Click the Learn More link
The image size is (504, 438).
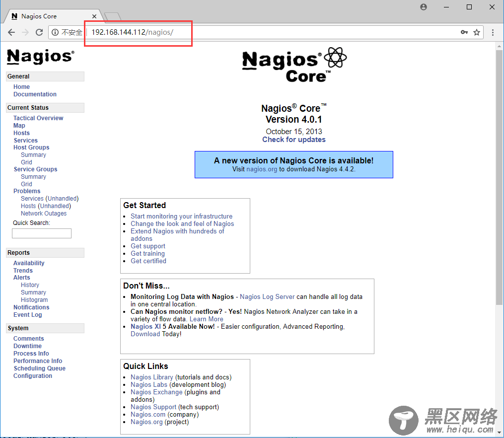pyautogui.click(x=207, y=319)
